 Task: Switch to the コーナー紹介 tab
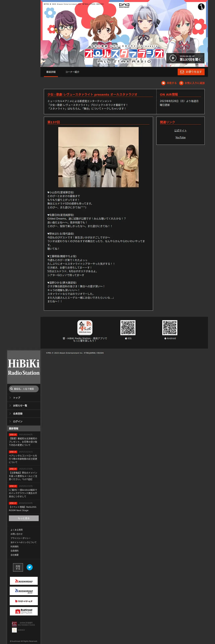pos(72,72)
